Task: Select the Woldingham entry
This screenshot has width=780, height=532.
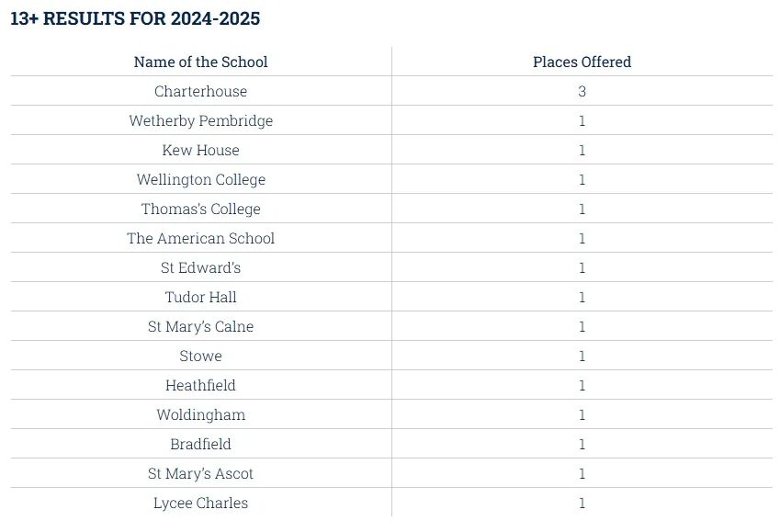Action: [200, 414]
